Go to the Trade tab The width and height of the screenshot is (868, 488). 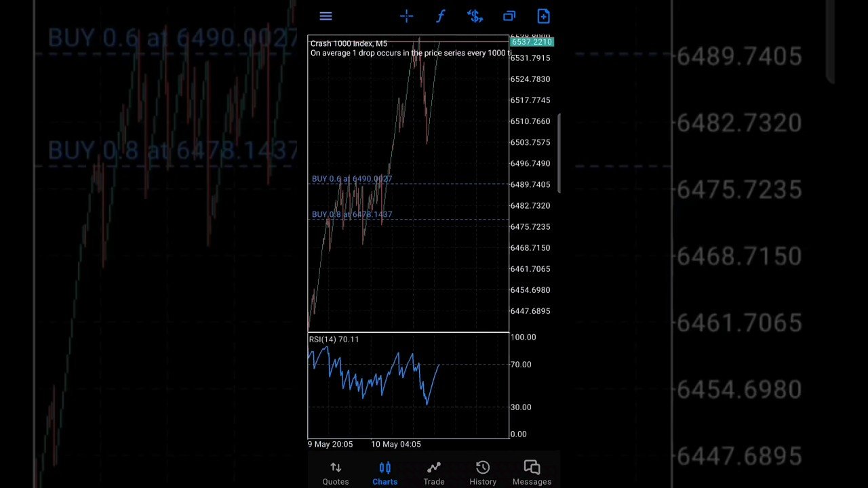point(434,473)
